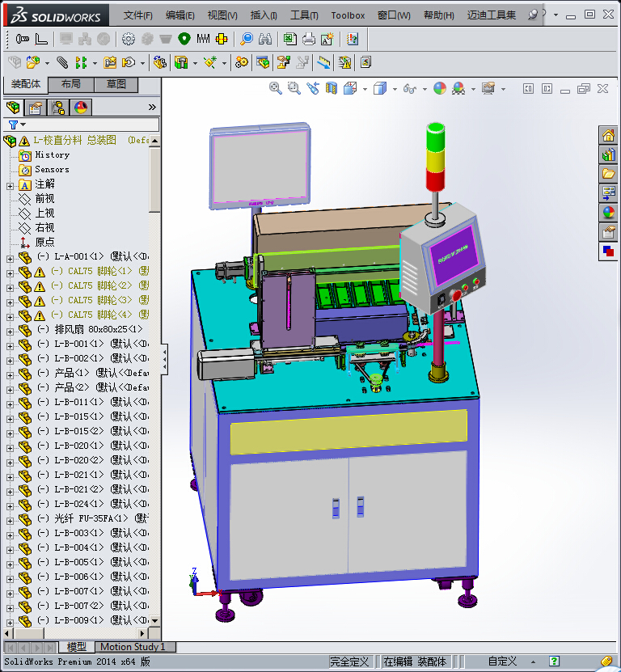Click the magnifier search icon in the top toolbar

click(247, 39)
